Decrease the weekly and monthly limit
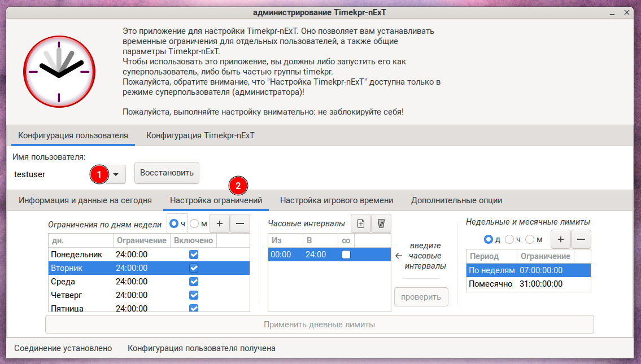 tap(581, 239)
